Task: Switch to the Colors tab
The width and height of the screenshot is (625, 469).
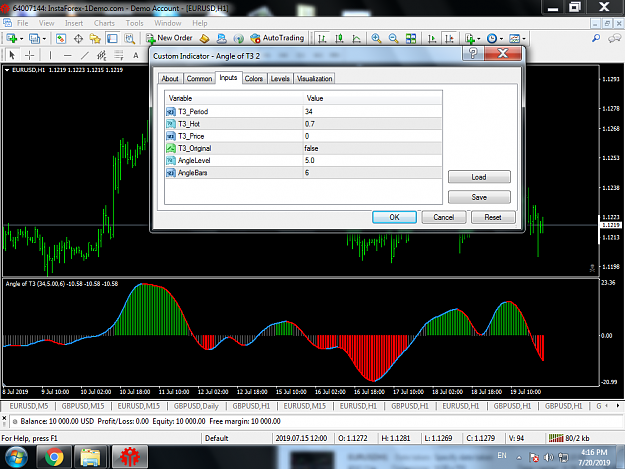Action: pyautogui.click(x=254, y=78)
